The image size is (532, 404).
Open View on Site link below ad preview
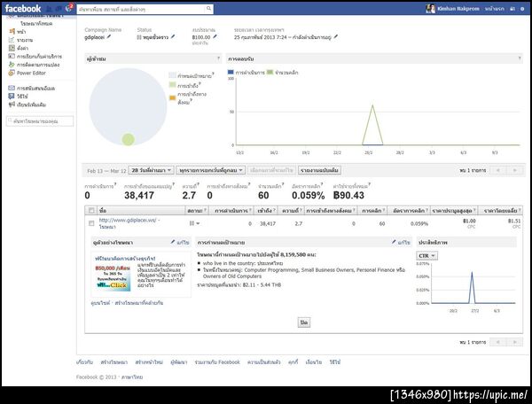point(100,303)
